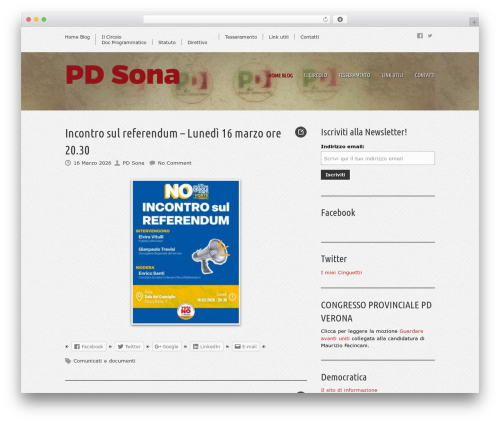Open Statuto in top menu

(x=167, y=42)
